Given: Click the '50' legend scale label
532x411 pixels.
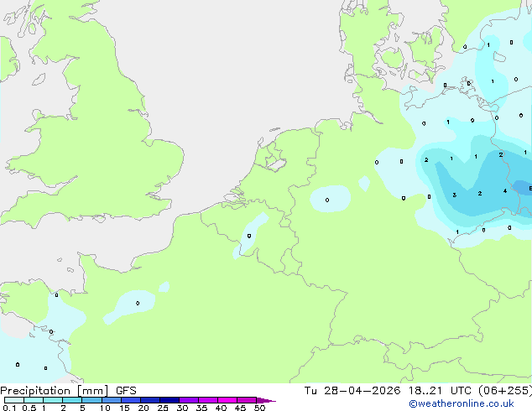Looking at the screenshot, I should coord(259,408).
